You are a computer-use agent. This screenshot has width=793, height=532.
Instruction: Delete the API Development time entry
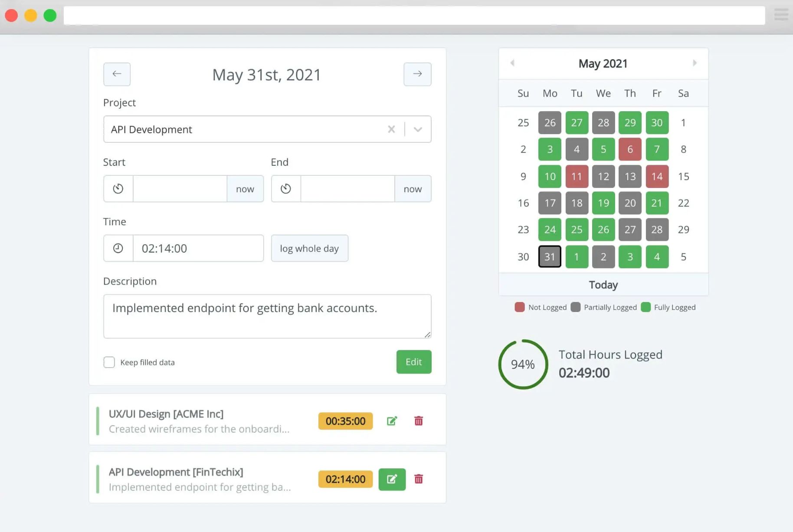click(418, 479)
